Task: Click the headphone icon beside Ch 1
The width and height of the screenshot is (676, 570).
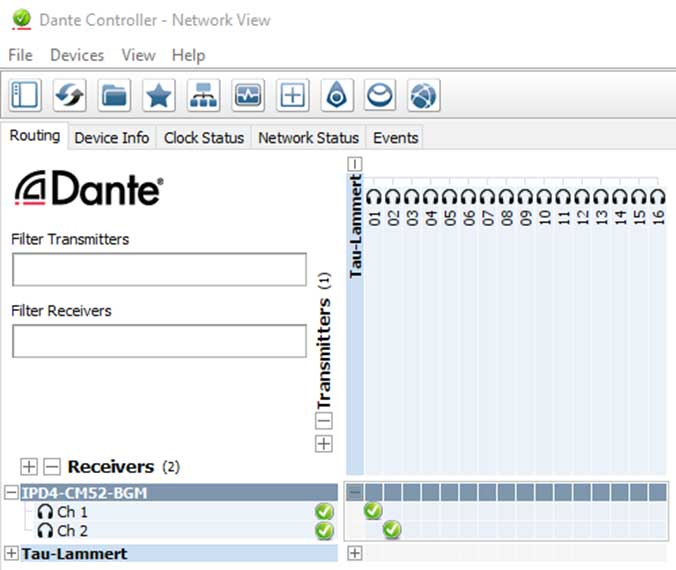Action: tap(45, 512)
